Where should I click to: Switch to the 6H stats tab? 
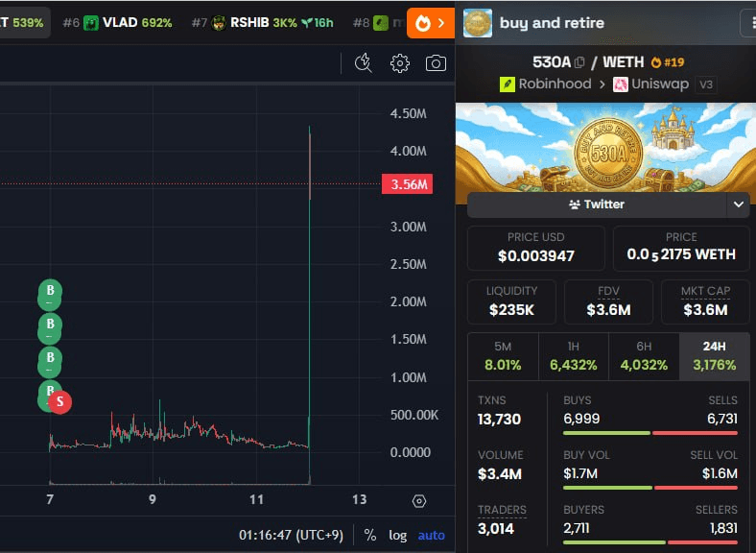644,356
